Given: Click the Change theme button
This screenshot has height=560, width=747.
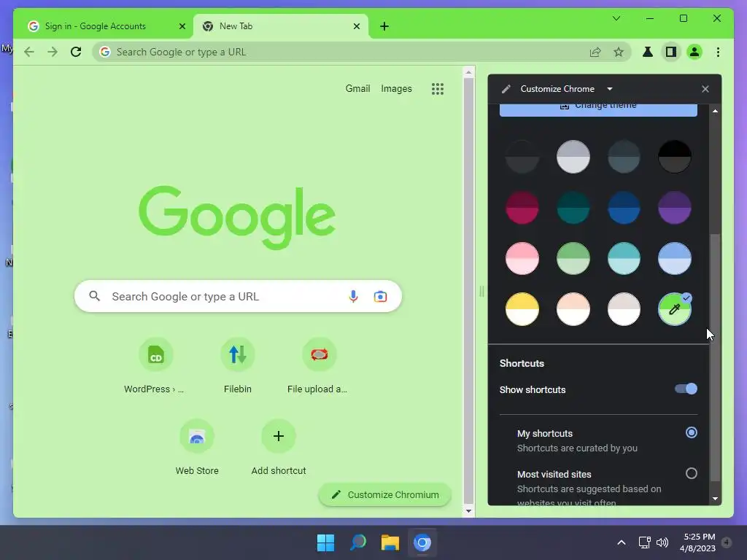Looking at the screenshot, I should pyautogui.click(x=598, y=109).
